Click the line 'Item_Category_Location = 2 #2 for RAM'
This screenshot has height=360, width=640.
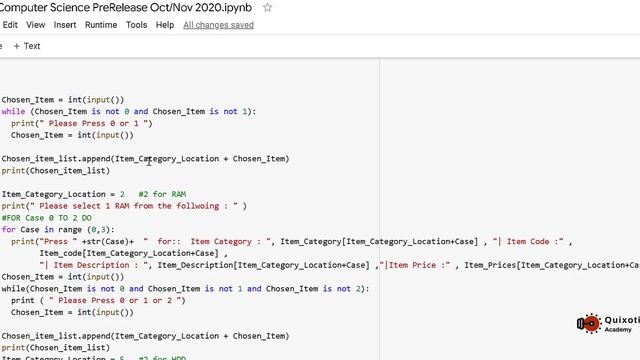pyautogui.click(x=94, y=194)
